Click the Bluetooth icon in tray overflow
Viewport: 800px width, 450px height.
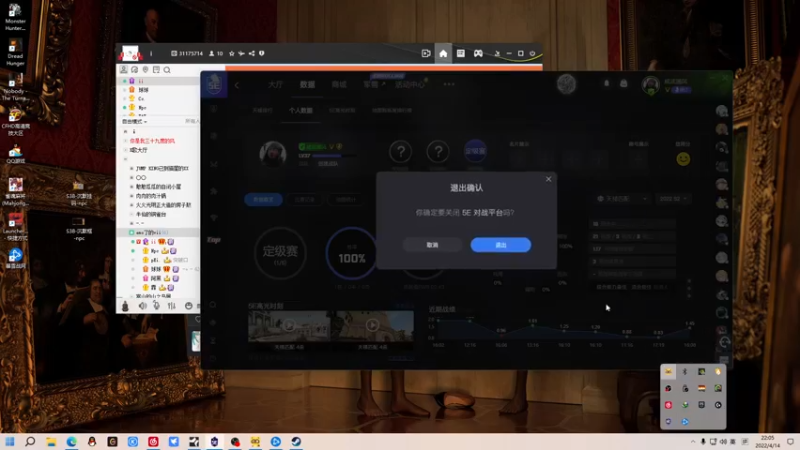coord(685,372)
